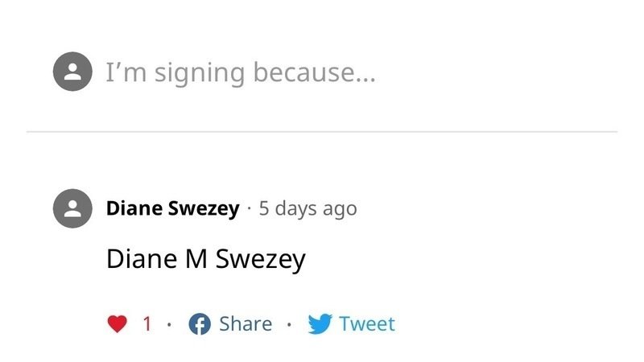Screen dimensions: 644x362
Task: Like the comment with the red heart icon
Action: 118,324
